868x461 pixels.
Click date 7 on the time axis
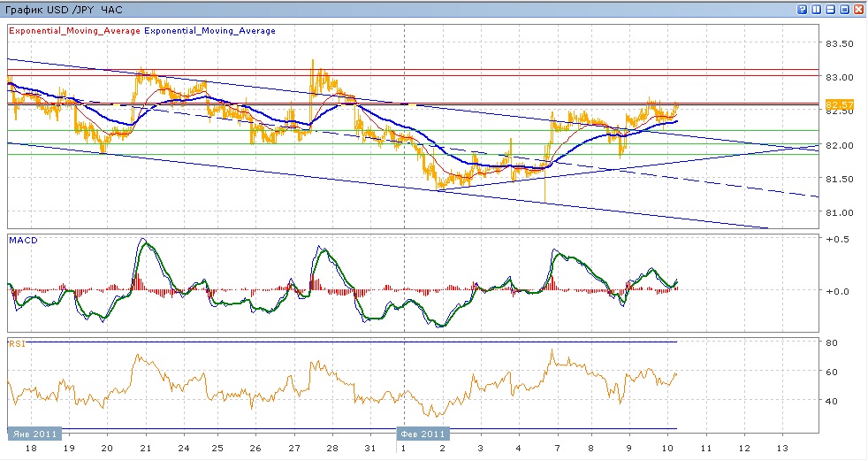coord(558,449)
